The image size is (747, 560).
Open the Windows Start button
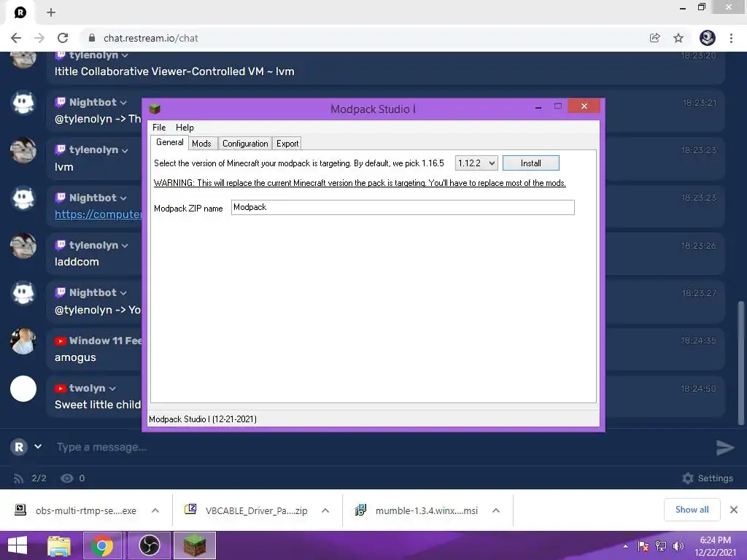pos(18,545)
